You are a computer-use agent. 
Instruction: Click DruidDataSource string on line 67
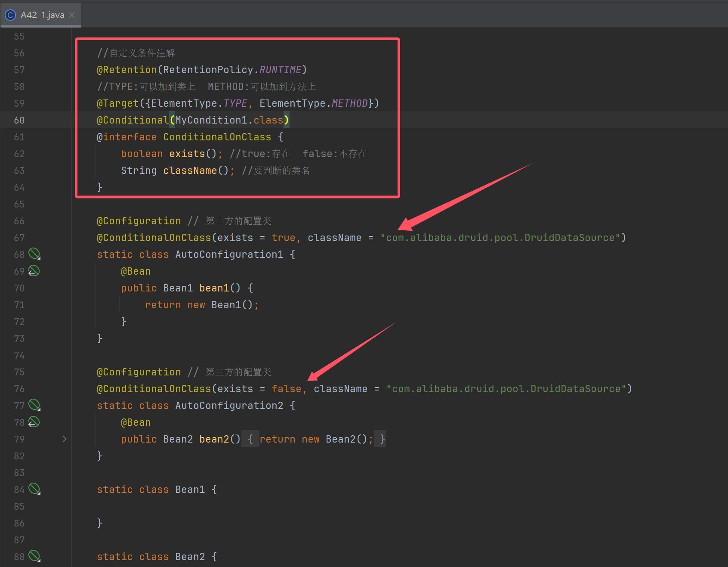tap(500, 238)
